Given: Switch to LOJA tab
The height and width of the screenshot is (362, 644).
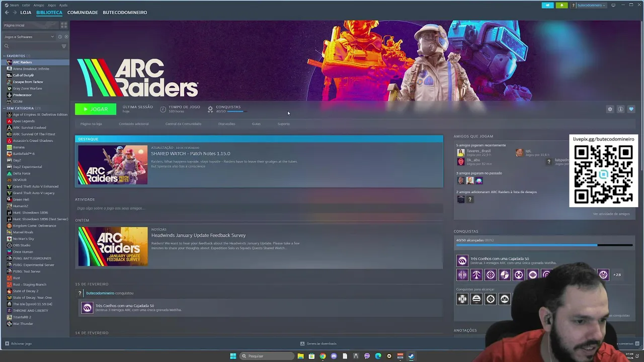Looking at the screenshot, I should [26, 12].
